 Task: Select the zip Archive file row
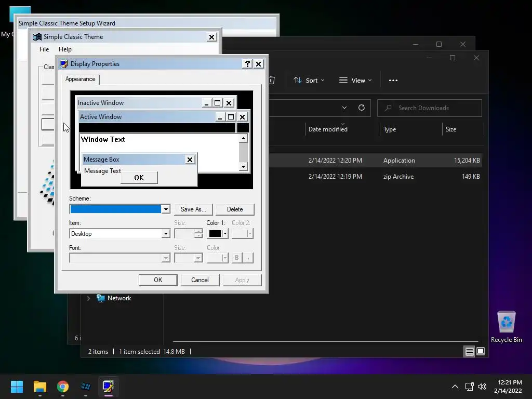point(375,177)
